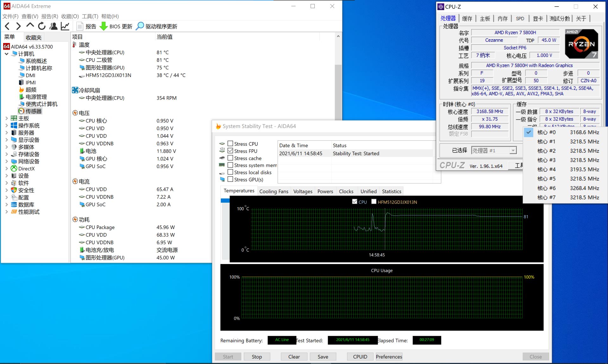
Task: Open 报告 report from AIDA64 toolbar
Action: click(86, 26)
